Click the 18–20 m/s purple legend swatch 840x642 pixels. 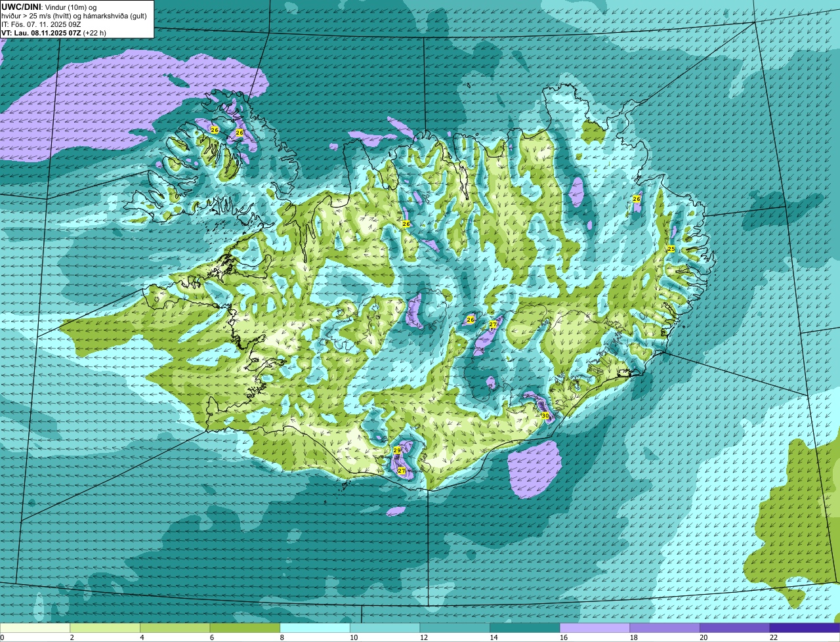664,628
